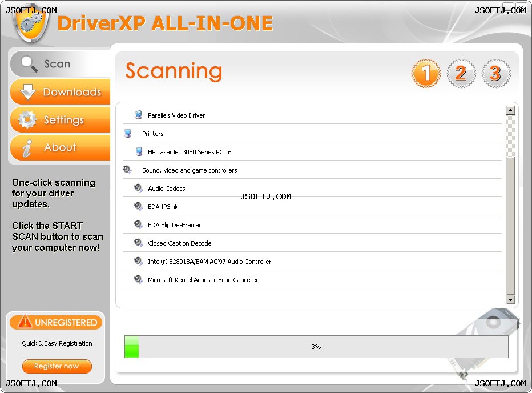Click the Settings gear icon
The image size is (532, 393).
[x=27, y=119]
